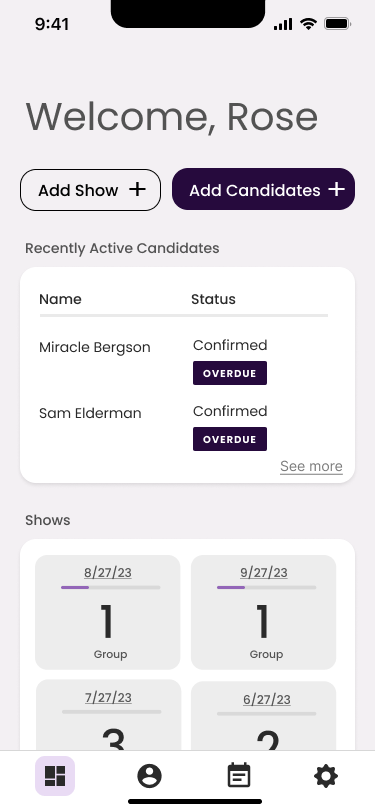375x812 pixels.
Task: Click Miracle Bergson's OVERDUE badge
Action: point(230,373)
